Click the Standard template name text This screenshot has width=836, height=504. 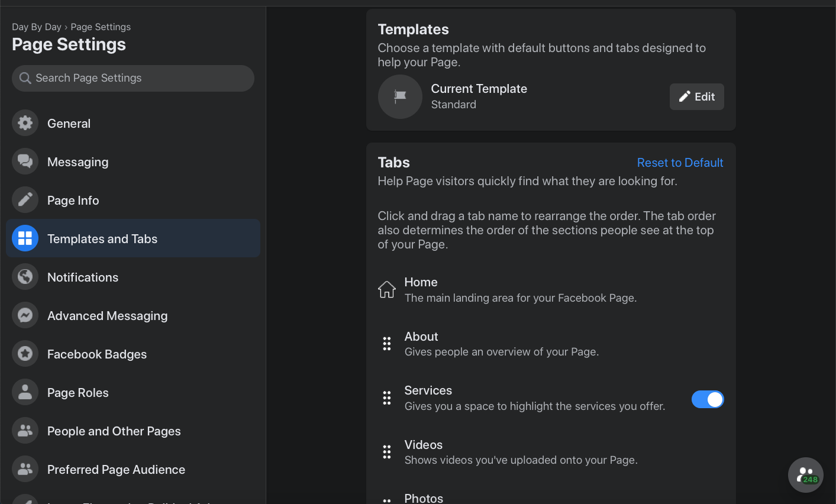(x=454, y=105)
